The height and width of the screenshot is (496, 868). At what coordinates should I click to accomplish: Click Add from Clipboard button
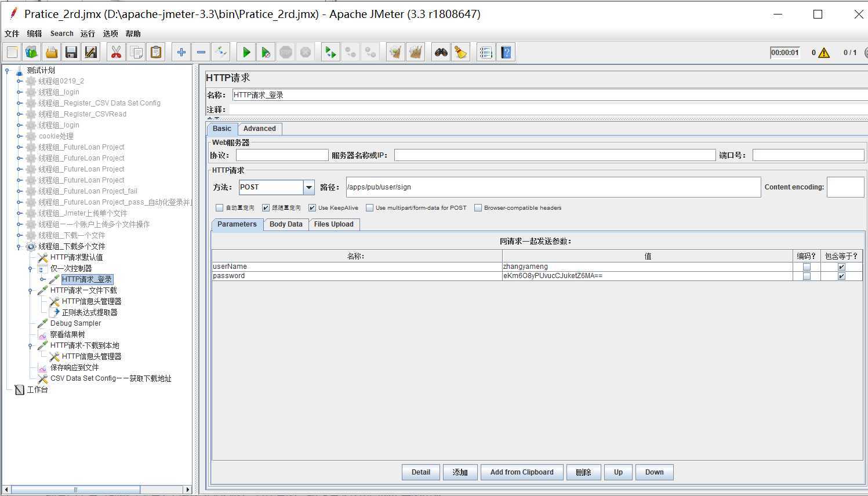pyautogui.click(x=522, y=472)
